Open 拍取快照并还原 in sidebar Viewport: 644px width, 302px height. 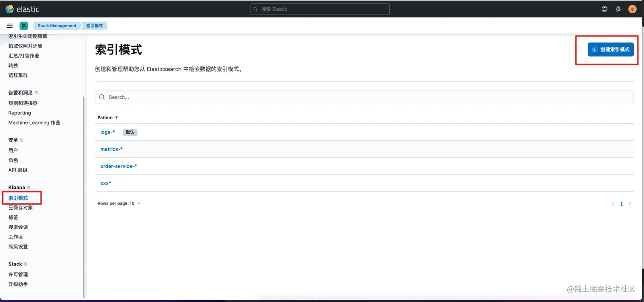pyautogui.click(x=25, y=46)
